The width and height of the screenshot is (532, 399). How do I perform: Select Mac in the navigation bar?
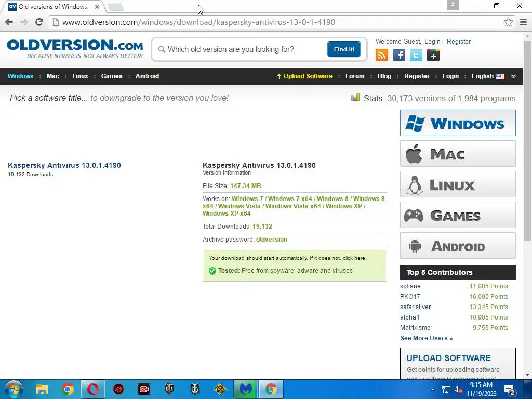tap(52, 76)
